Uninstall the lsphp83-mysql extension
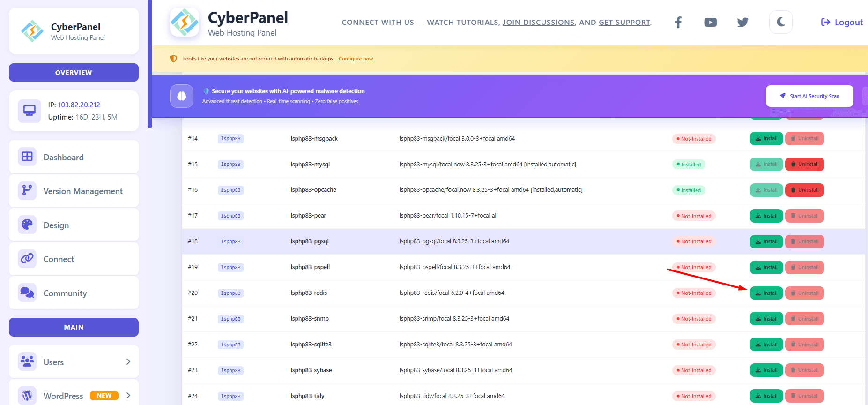868x405 pixels. point(804,165)
